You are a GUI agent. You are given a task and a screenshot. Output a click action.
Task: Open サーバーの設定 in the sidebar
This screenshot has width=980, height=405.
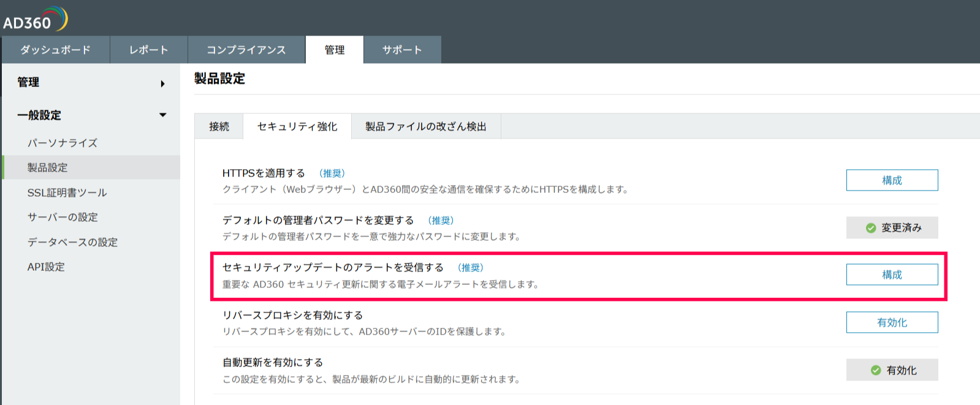63,217
